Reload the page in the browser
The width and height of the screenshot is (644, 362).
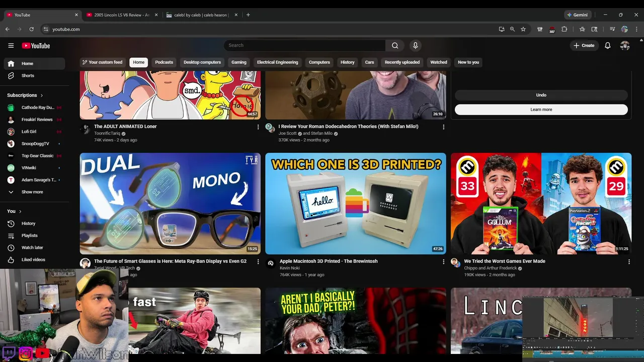(x=32, y=29)
